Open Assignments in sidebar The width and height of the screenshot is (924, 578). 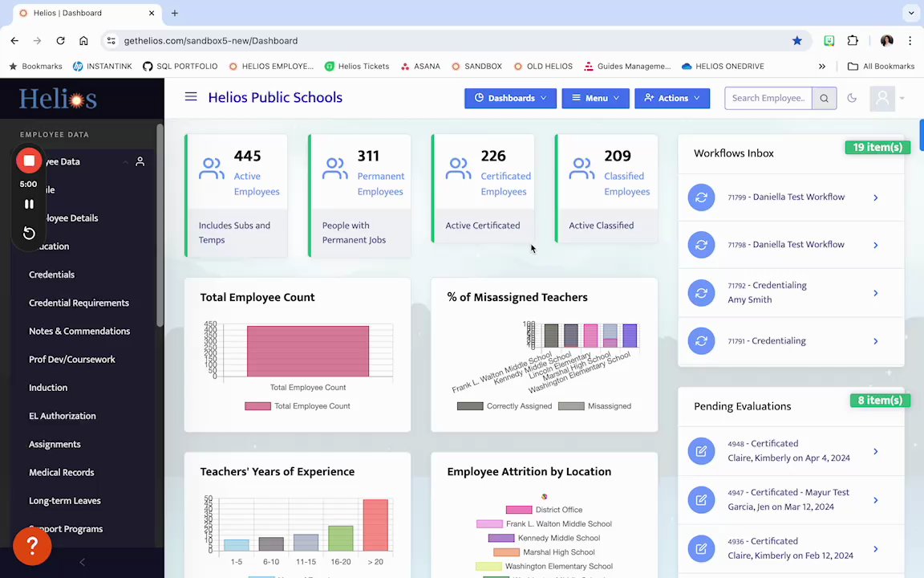tap(55, 444)
